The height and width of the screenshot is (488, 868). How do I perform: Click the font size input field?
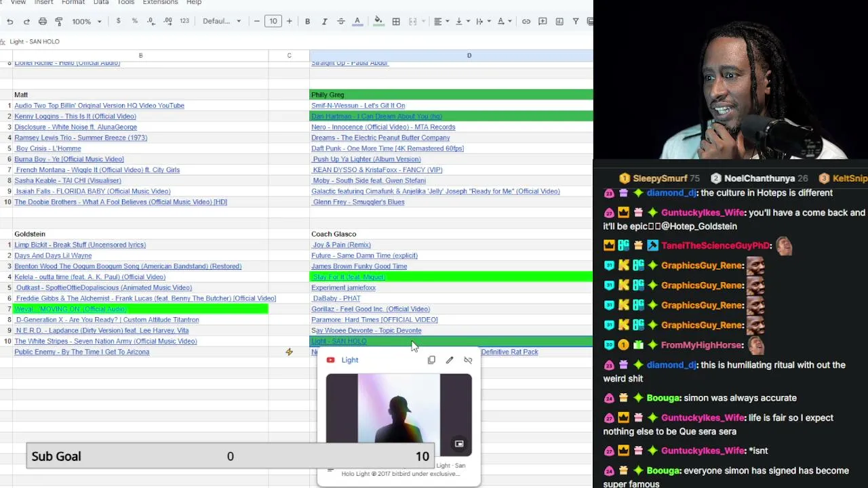click(273, 22)
